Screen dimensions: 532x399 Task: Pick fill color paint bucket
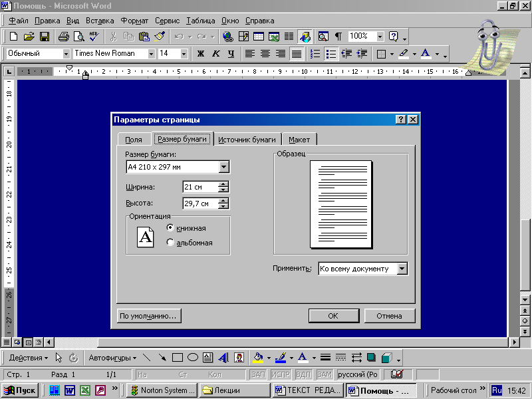(258, 358)
